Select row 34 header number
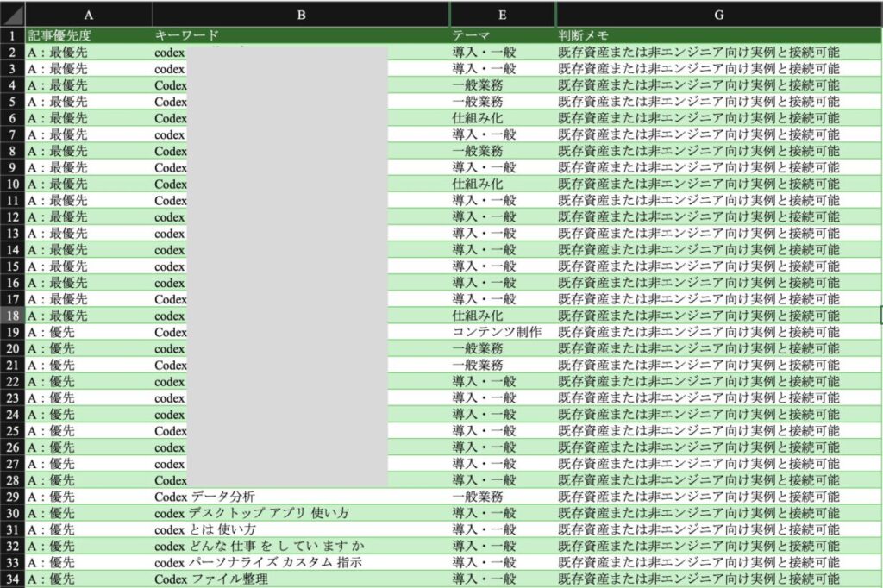The width and height of the screenshot is (883, 588). [x=12, y=579]
